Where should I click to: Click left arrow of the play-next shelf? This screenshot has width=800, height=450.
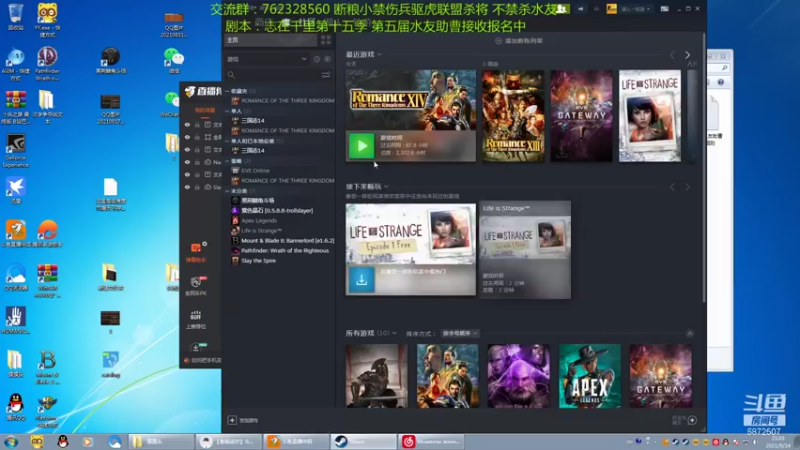[672, 187]
